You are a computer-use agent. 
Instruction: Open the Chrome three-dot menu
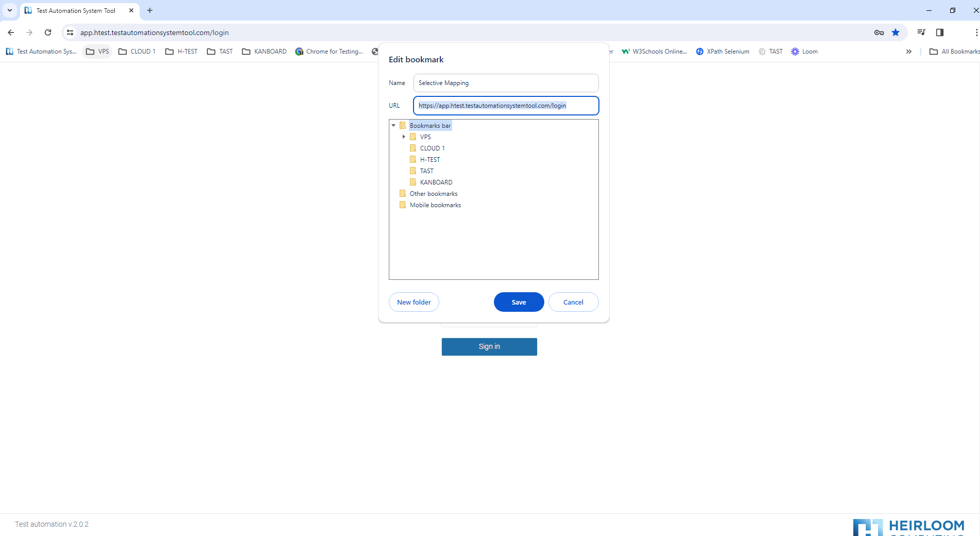click(x=976, y=32)
